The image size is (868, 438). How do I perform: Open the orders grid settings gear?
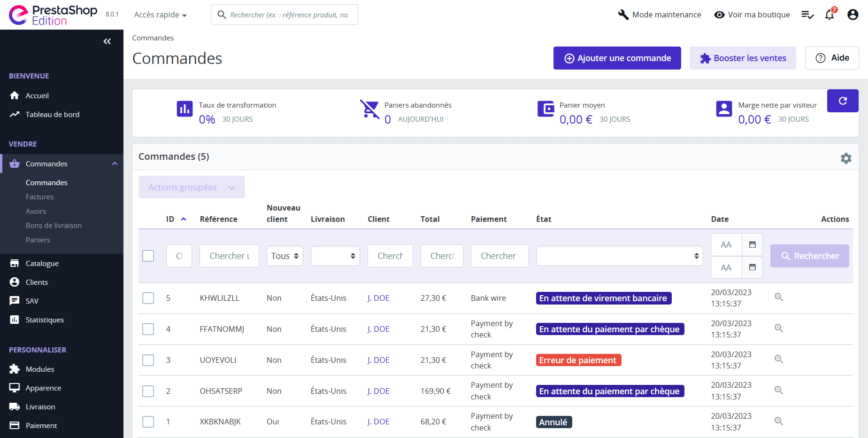(x=845, y=158)
